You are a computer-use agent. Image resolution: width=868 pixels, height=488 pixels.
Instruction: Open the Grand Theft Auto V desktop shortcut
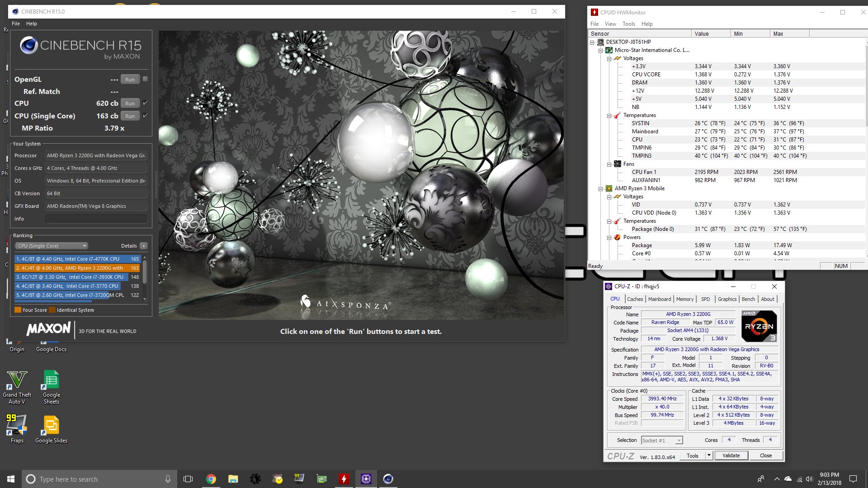pos(17,387)
